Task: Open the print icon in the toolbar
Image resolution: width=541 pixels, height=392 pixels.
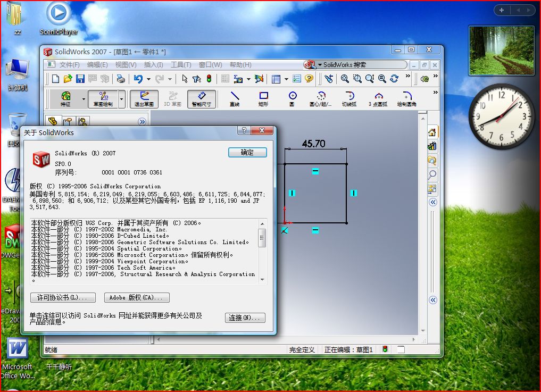Action: [120, 78]
